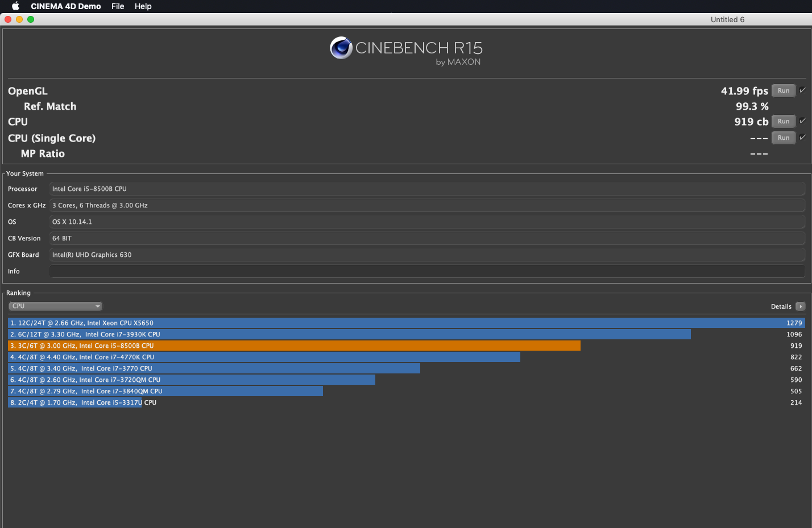Click the Info input field
The height and width of the screenshot is (528, 812).
pos(427,272)
